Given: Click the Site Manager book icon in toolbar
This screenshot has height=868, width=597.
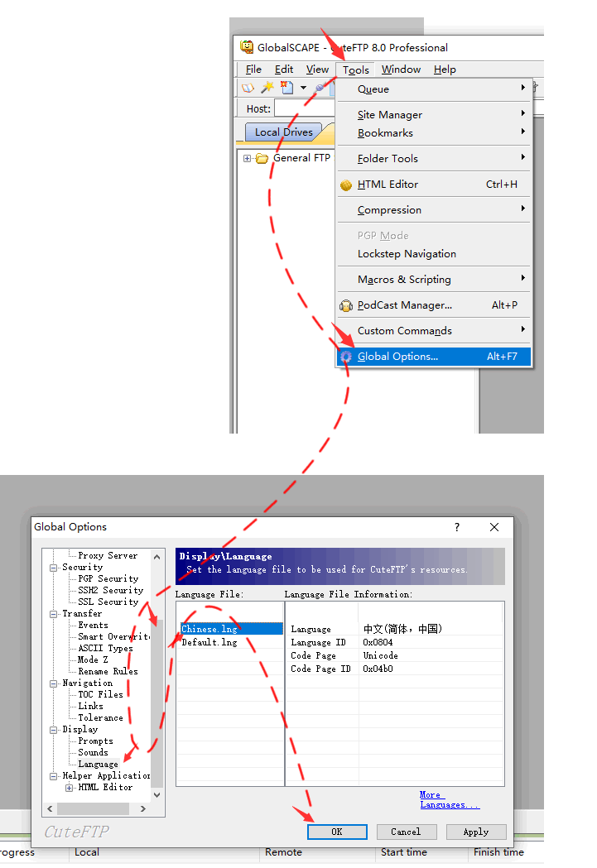Looking at the screenshot, I should coord(248,88).
